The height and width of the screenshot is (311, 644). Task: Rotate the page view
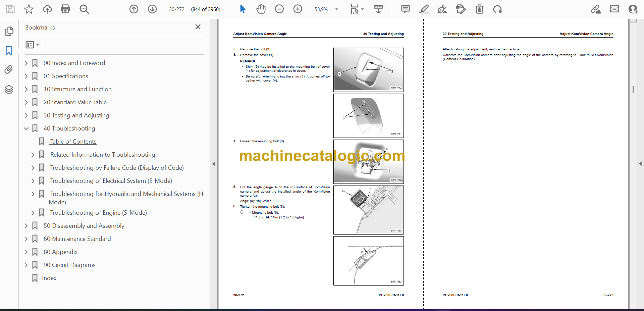(x=498, y=9)
